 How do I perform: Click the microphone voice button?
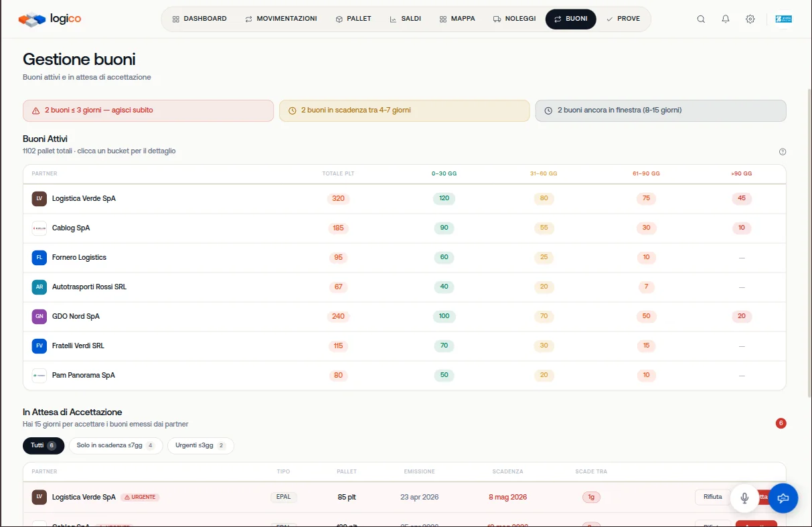click(744, 498)
